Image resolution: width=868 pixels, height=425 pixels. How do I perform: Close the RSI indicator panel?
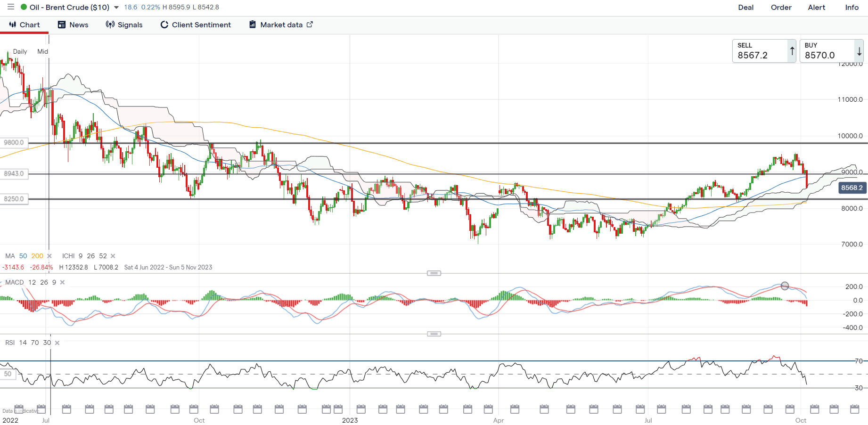[57, 343]
